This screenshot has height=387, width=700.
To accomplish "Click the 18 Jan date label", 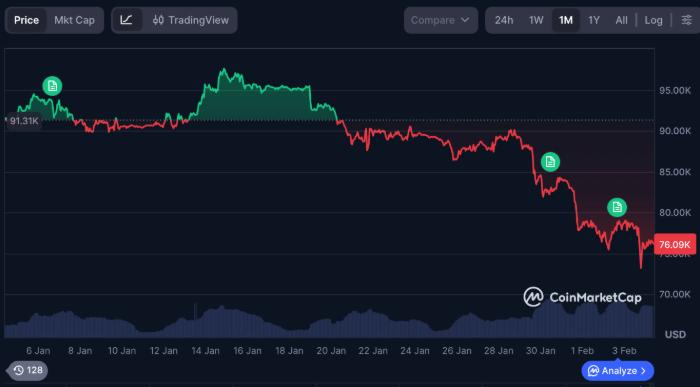I will [289, 351].
